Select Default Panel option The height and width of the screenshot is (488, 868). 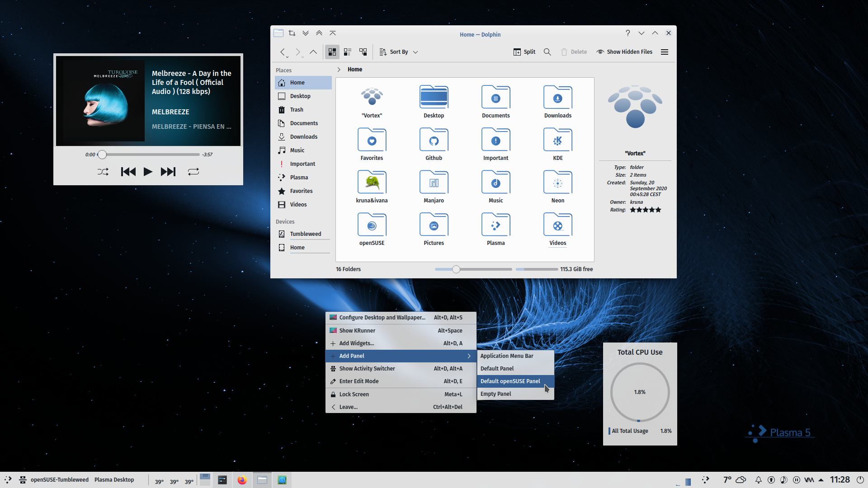click(515, 369)
